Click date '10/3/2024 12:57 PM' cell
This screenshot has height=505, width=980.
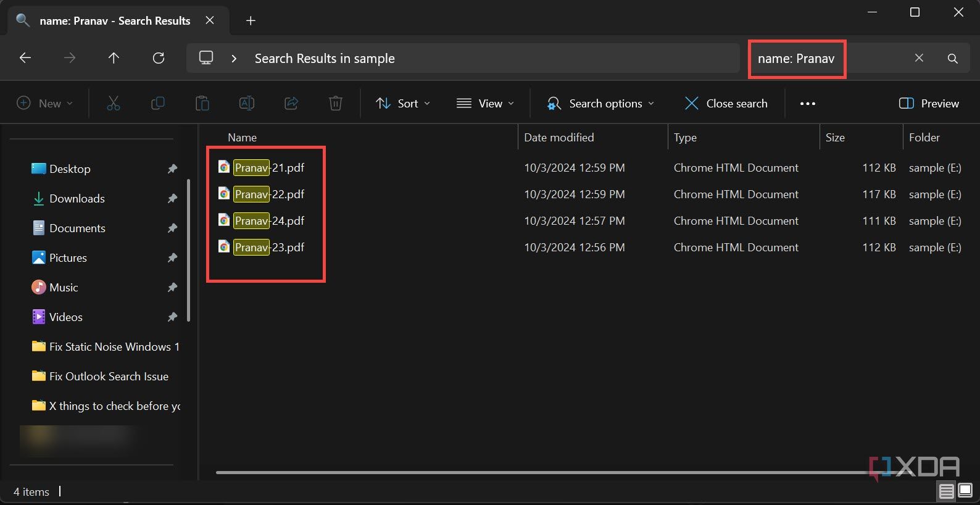pos(575,221)
